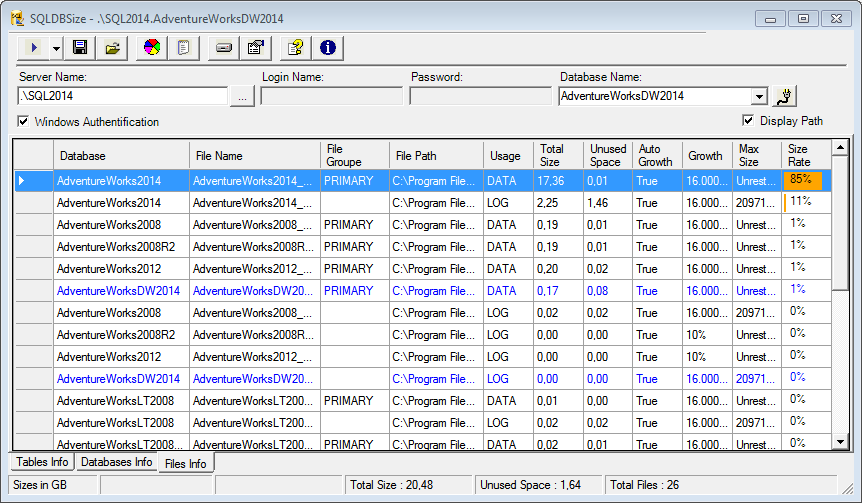
Task: Click Total Size cell '17,36'
Action: pos(559,180)
